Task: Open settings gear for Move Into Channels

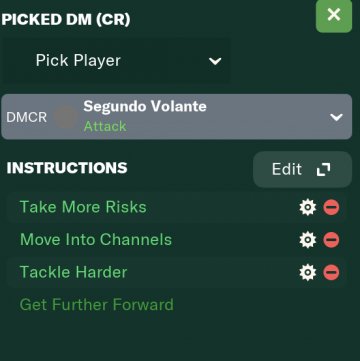Action: coord(307,240)
